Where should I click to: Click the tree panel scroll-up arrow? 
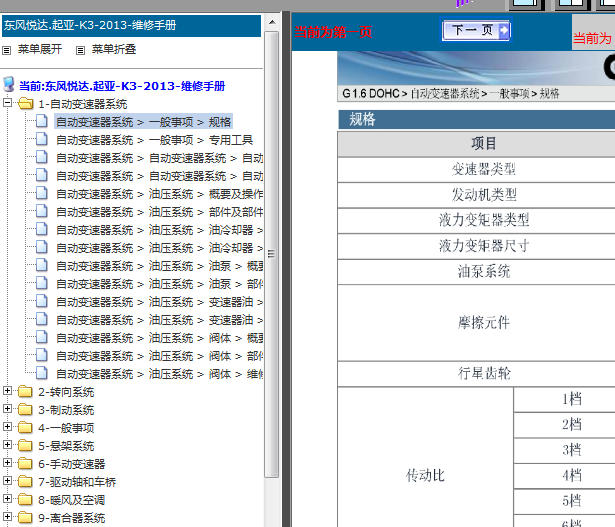(272, 22)
